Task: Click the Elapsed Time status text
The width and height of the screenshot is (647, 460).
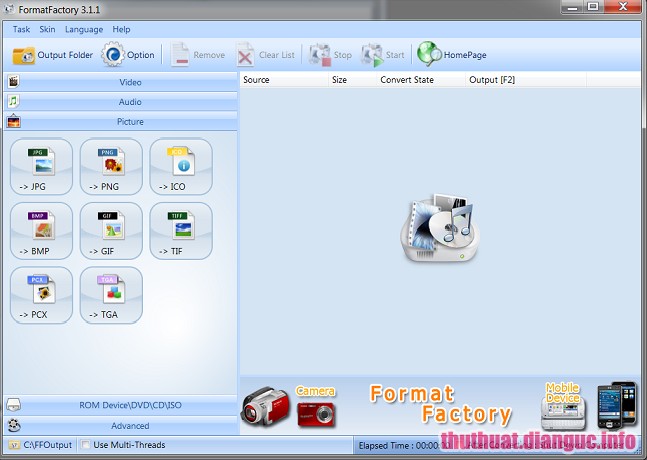Action: click(x=404, y=446)
